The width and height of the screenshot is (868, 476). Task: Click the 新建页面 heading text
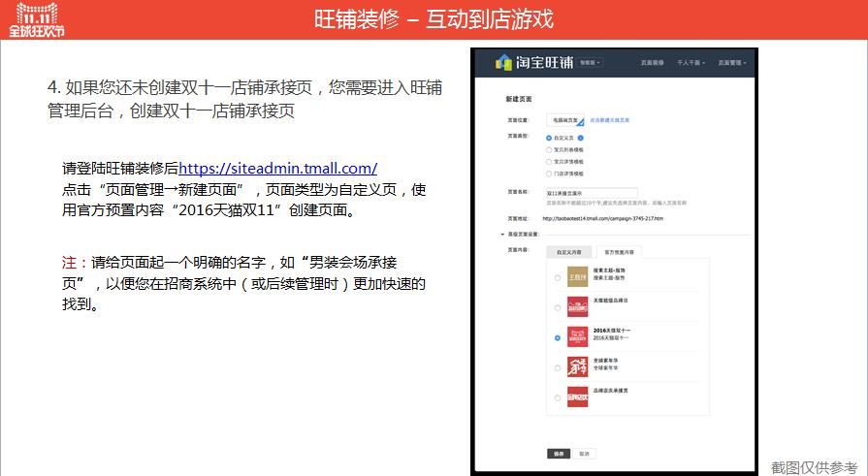tap(519, 99)
